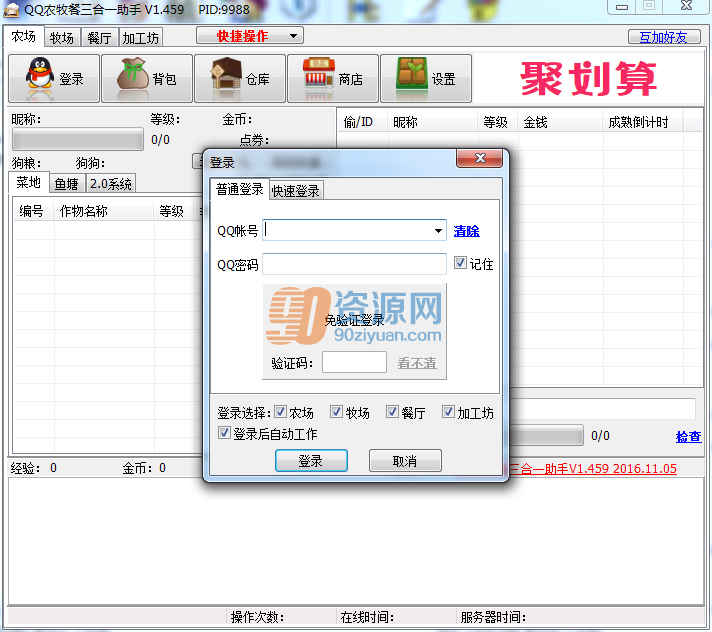
Task: Switch to the 鱼塘 tab
Action: pyautogui.click(x=67, y=184)
